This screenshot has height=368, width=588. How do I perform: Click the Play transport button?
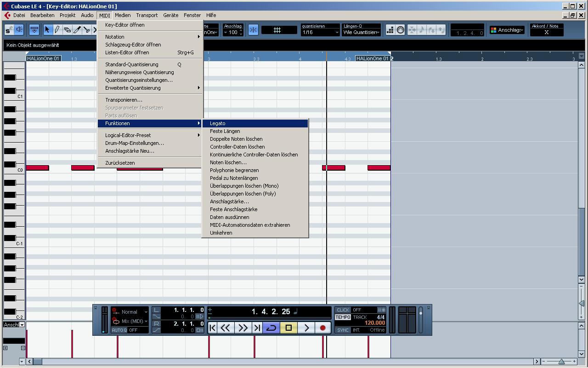pos(306,328)
